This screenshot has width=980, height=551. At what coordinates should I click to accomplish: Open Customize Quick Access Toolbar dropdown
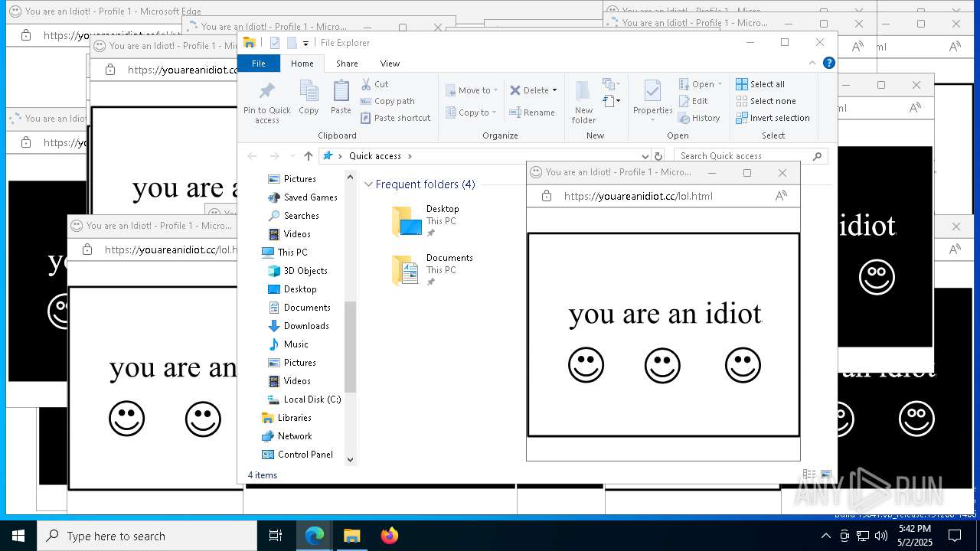point(305,43)
